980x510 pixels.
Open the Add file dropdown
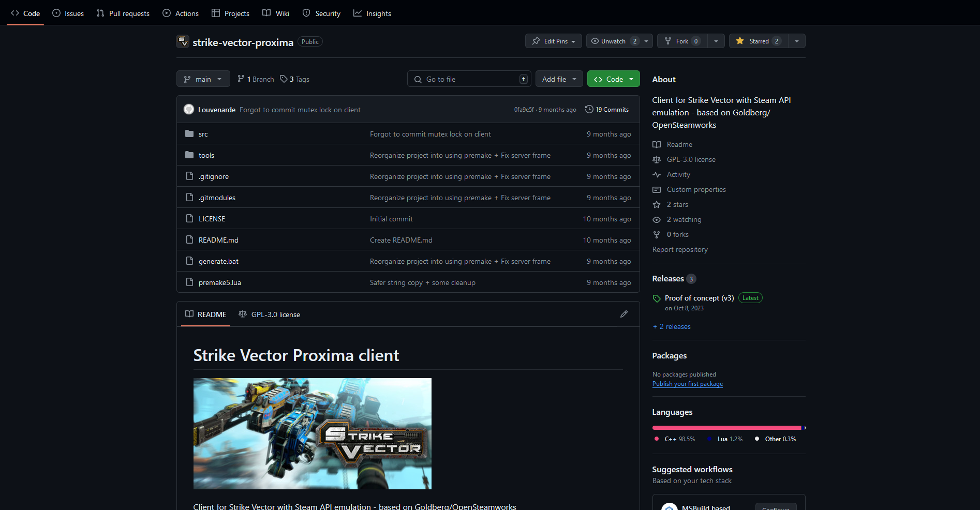pyautogui.click(x=559, y=79)
